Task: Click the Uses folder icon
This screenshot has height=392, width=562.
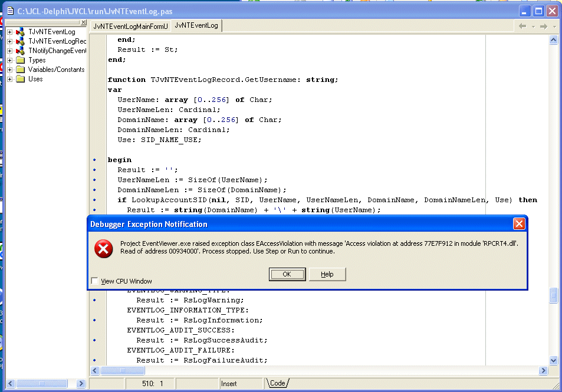Action: click(20, 79)
